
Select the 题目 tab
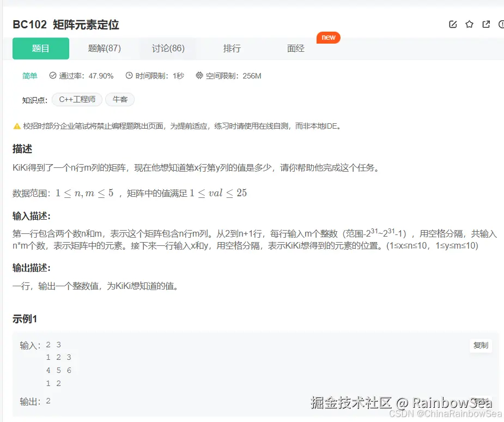coord(40,48)
